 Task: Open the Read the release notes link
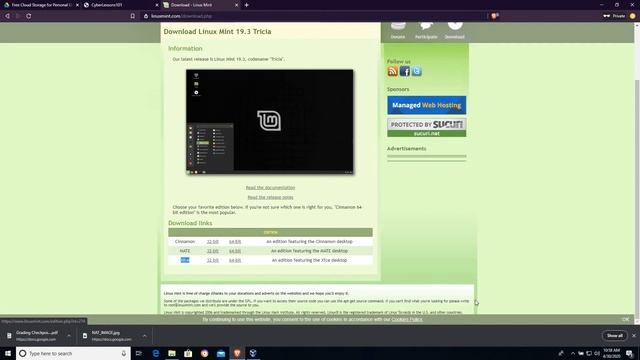(x=270, y=197)
